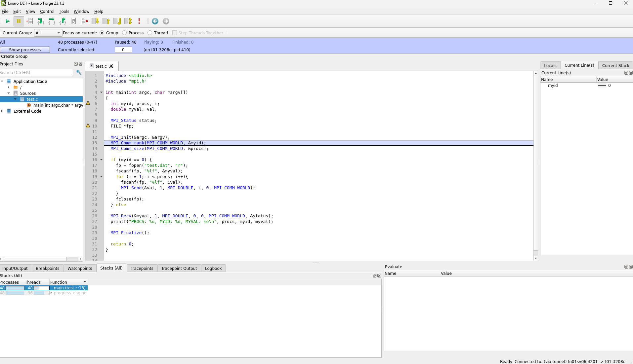Click the Step Out toolbar icon
The width and height of the screenshot is (633, 364).
63,21
